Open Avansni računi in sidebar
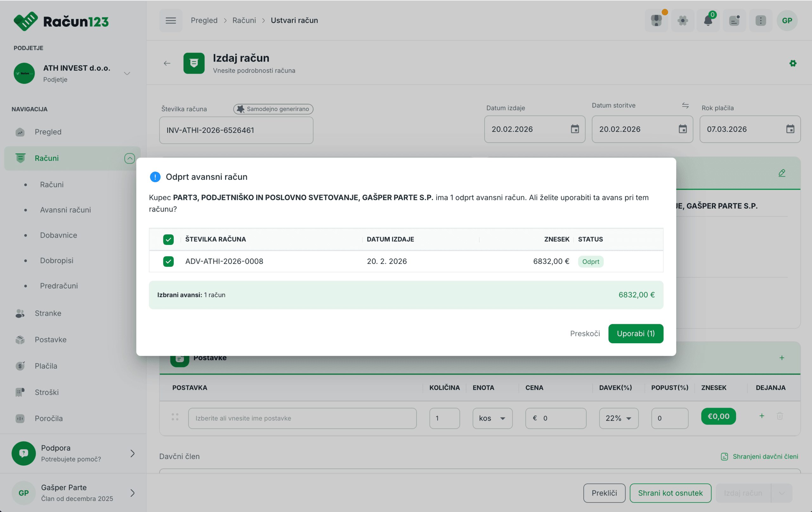The width and height of the screenshot is (812, 512). tap(65, 210)
